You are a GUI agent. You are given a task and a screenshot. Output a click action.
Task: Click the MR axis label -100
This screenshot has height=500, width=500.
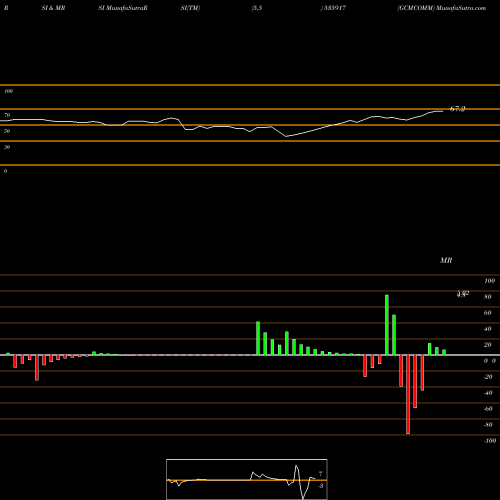[490, 441]
